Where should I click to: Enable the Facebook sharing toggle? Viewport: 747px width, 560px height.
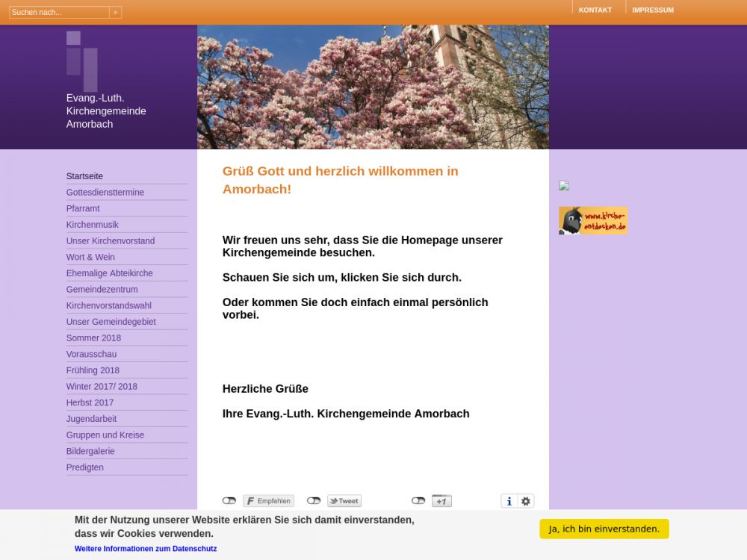[x=229, y=501]
